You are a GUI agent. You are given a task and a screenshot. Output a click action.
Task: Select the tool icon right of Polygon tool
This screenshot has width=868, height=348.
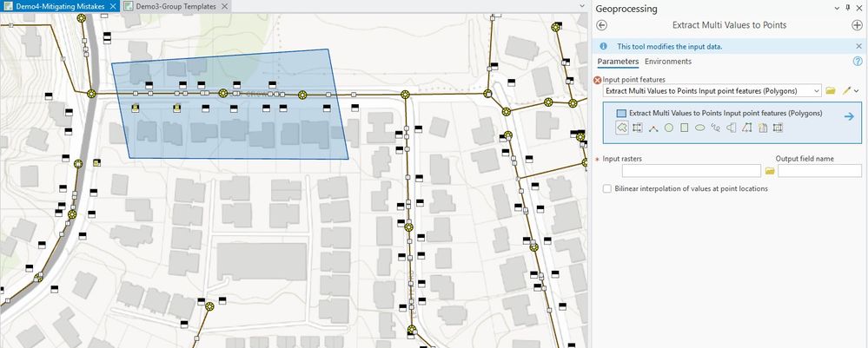(x=637, y=128)
